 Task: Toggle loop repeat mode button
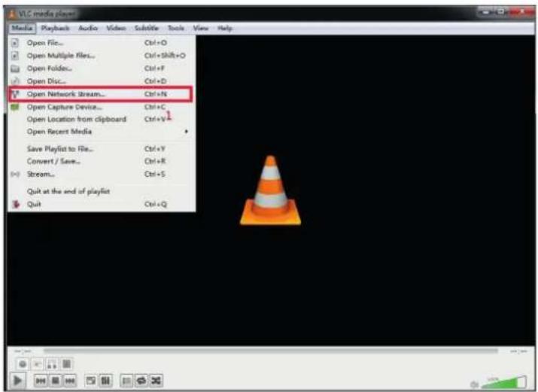141,381
